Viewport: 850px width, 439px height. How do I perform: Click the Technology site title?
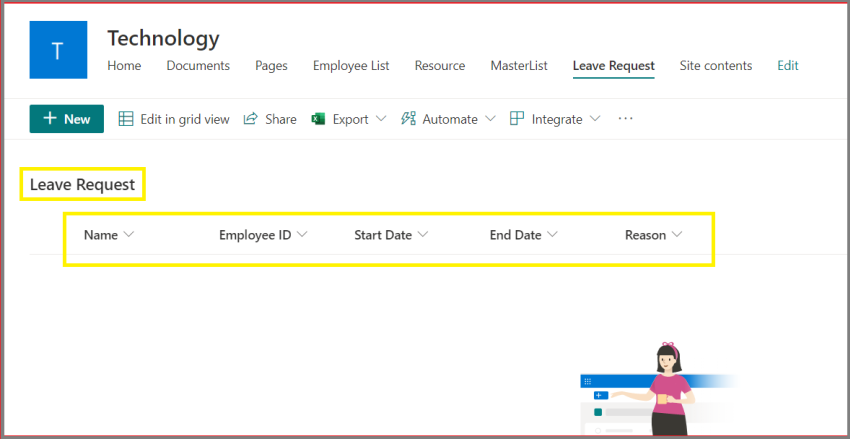click(163, 38)
